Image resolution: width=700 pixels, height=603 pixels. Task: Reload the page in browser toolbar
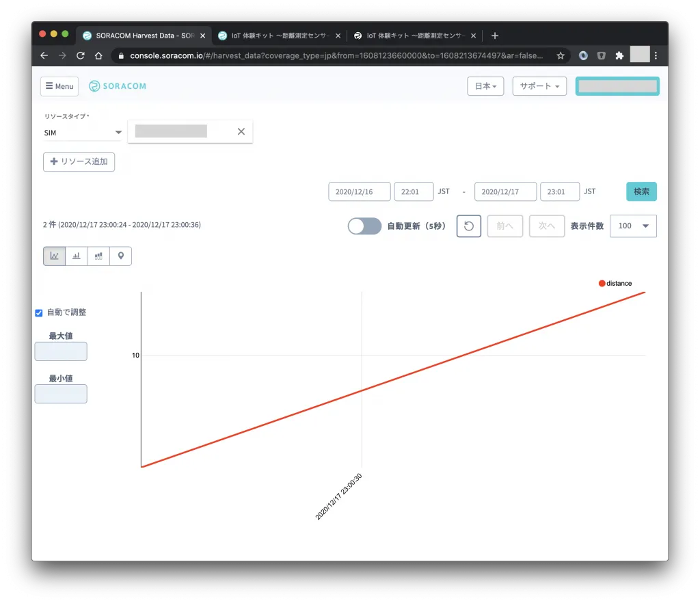coord(81,55)
